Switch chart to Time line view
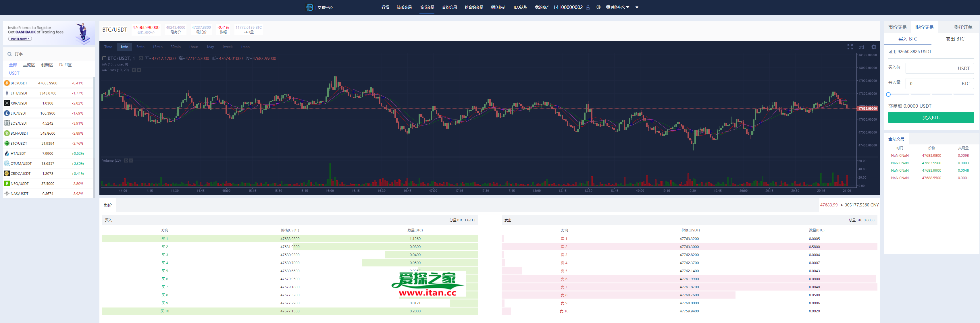This screenshot has height=323, width=980. 108,47
